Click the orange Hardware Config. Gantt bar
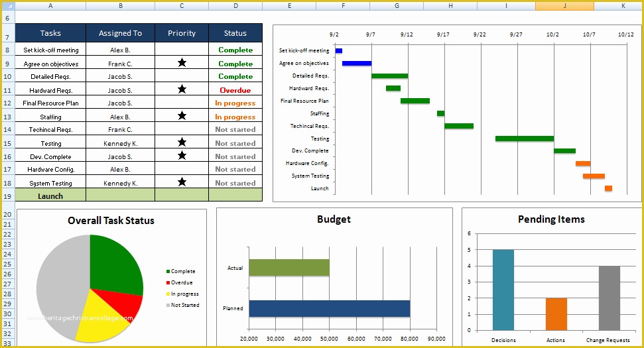Viewport: 644px width, 348px height. point(583,163)
